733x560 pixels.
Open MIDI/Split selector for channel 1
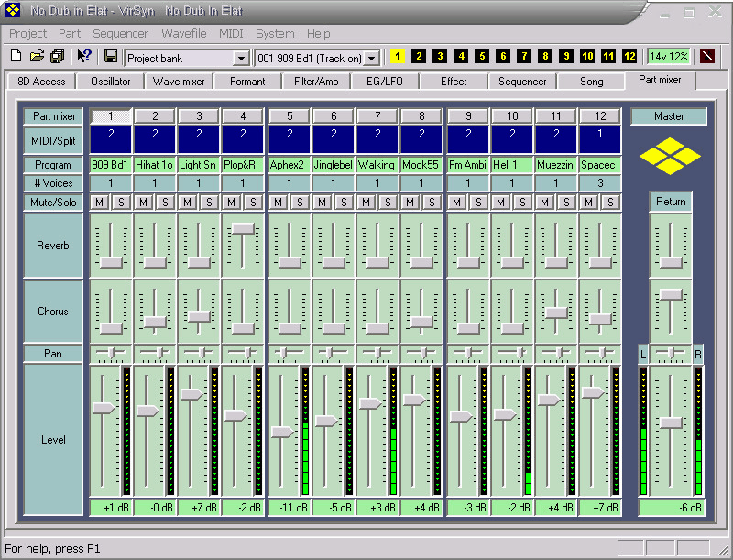(111, 139)
